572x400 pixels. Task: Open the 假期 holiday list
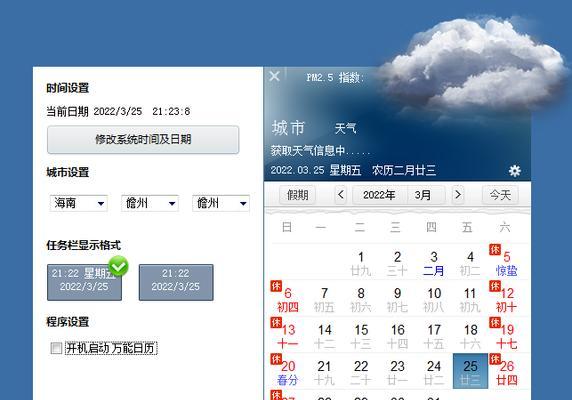point(297,195)
